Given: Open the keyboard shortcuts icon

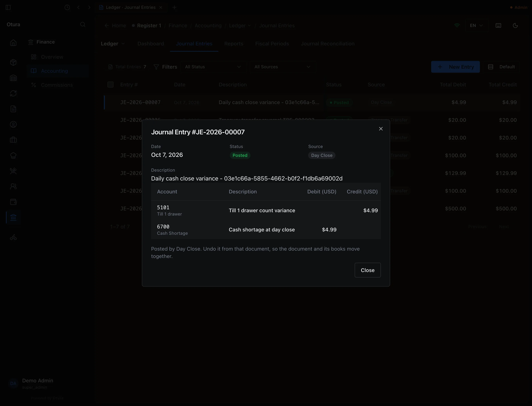Looking at the screenshot, I should (x=498, y=26).
